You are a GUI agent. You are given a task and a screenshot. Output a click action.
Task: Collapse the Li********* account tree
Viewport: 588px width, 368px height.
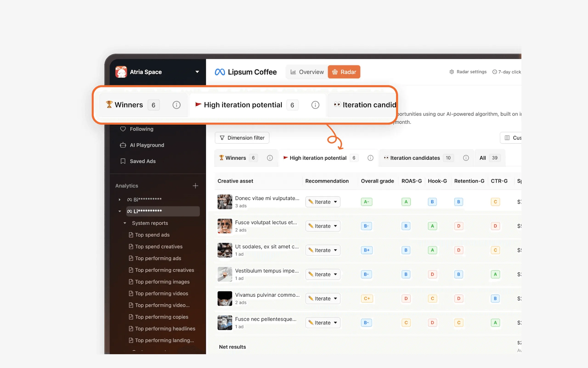point(119,211)
